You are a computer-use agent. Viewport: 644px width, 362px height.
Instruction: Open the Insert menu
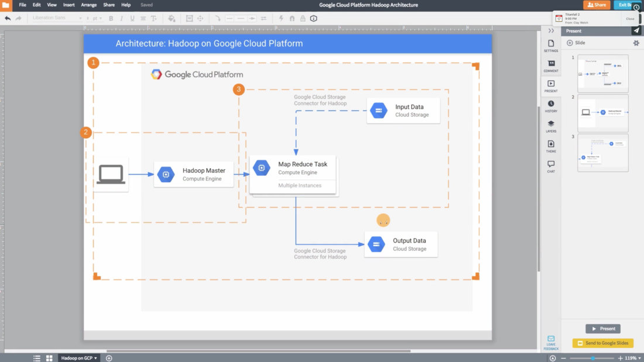[69, 5]
